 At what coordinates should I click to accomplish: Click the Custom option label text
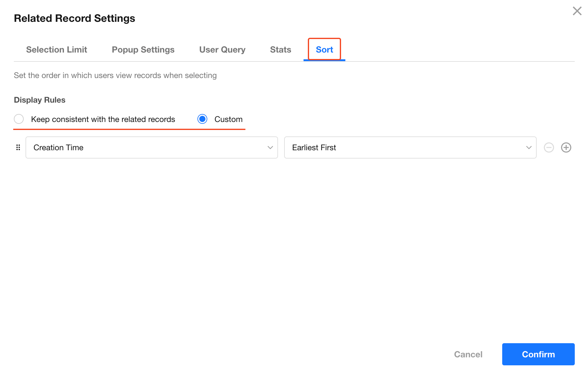click(x=228, y=119)
